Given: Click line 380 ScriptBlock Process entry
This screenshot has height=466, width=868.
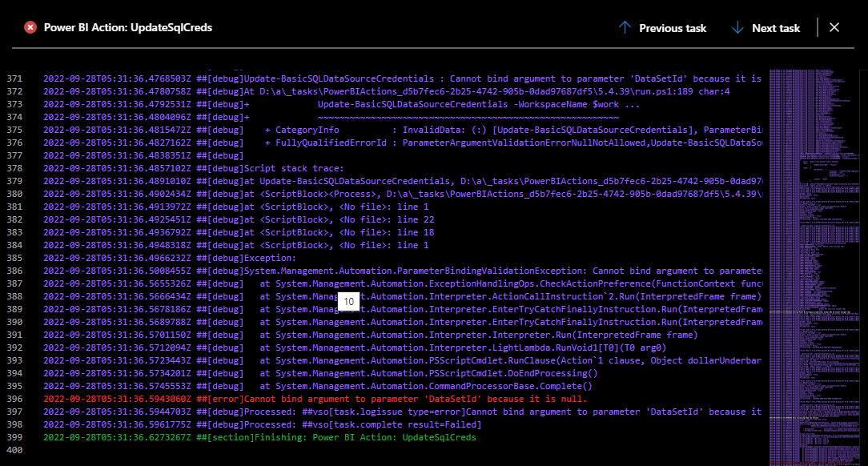Looking at the screenshot, I should tap(403, 194).
